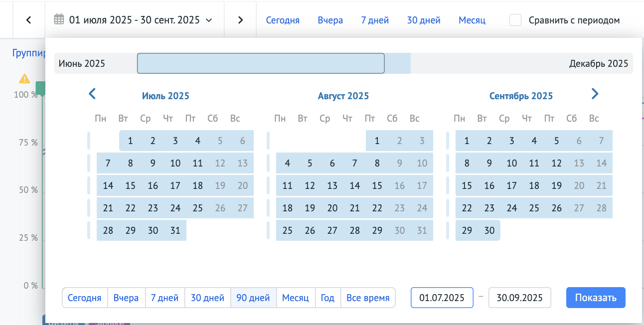Click the end date field 30.09.2025
The image size is (644, 325).
[519, 298]
